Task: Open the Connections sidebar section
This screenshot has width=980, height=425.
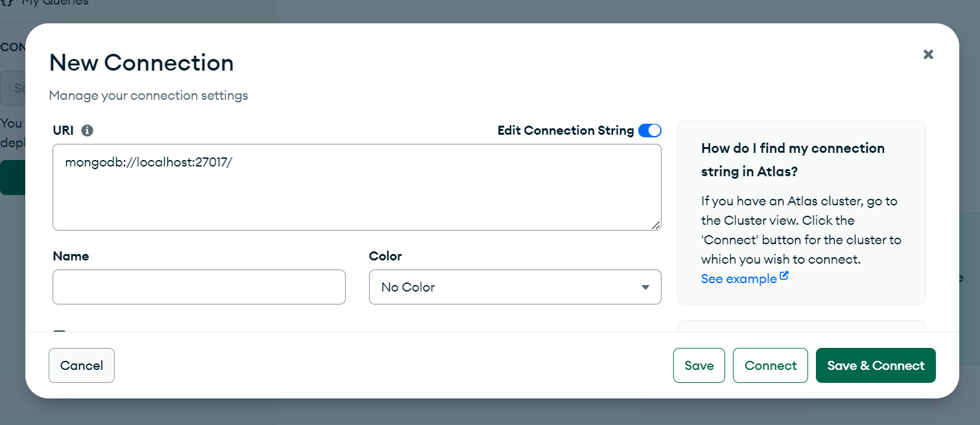Action: pyautogui.click(x=13, y=46)
